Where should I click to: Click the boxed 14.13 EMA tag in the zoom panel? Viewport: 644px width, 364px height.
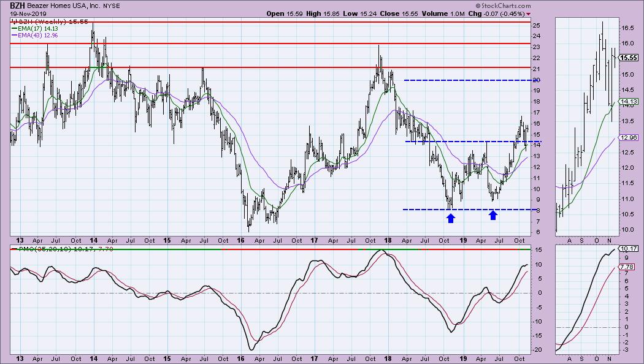(629, 101)
